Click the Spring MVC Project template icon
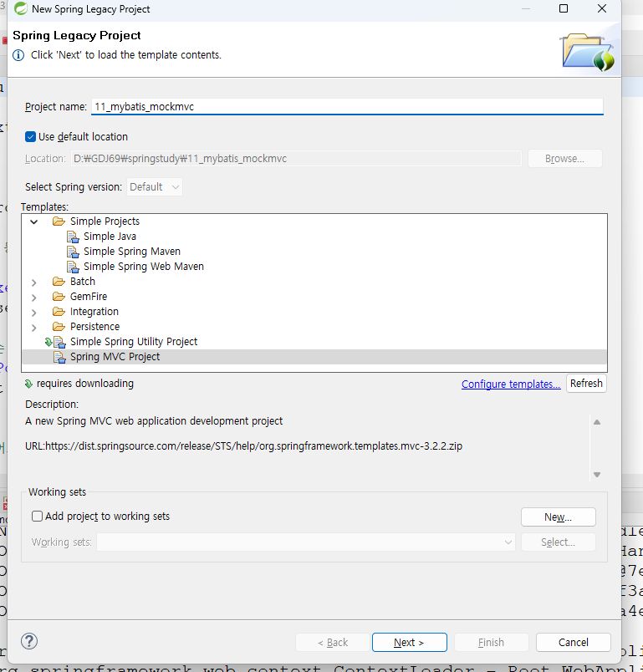The width and height of the screenshot is (643, 672). pyautogui.click(x=59, y=357)
